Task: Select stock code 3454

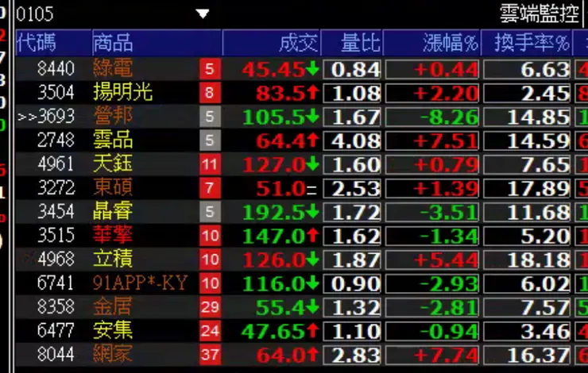Action: click(x=56, y=212)
